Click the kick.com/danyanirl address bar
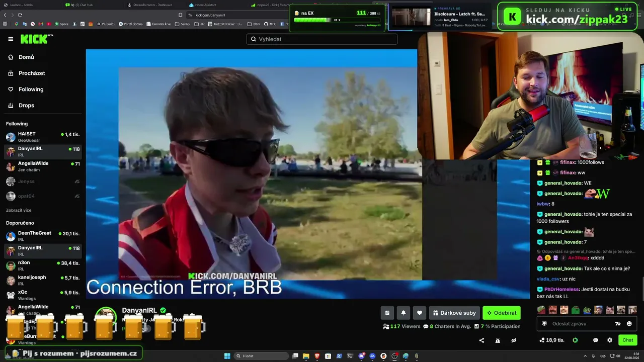 pos(236,15)
